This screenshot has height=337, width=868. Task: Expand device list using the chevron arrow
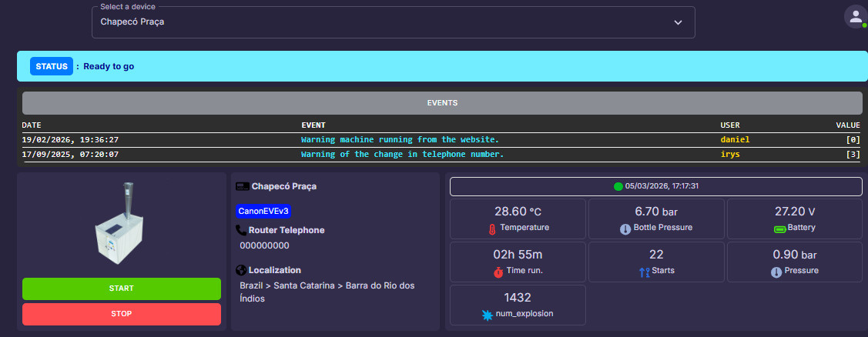(678, 22)
